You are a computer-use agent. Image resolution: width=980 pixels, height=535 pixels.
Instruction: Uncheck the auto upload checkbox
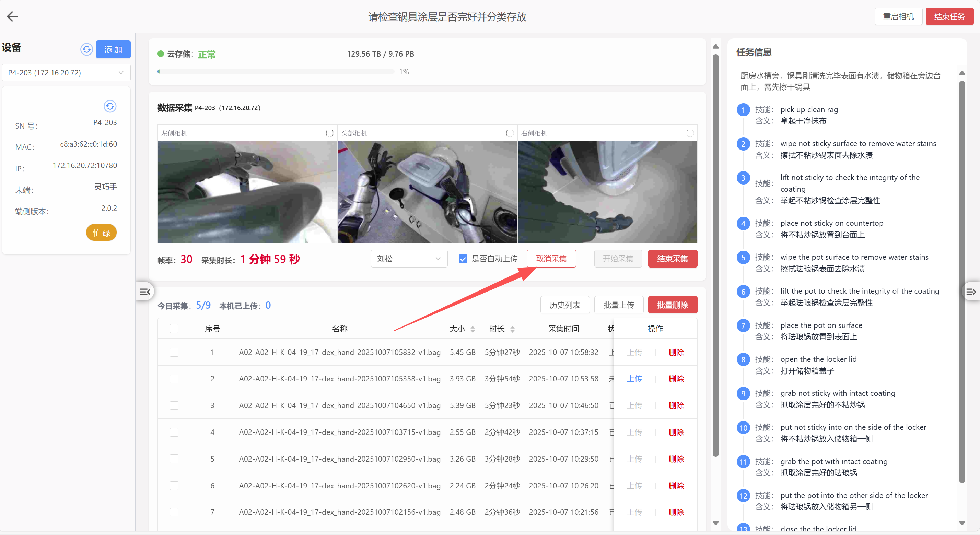click(463, 259)
